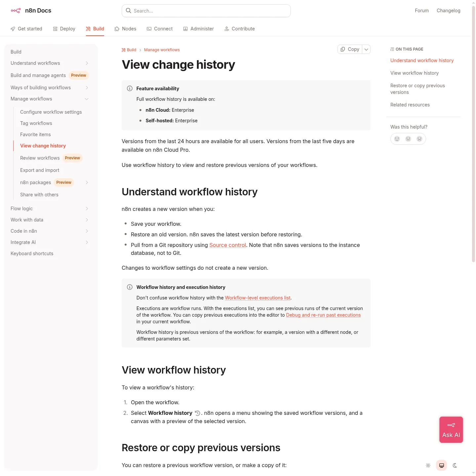
Task: Expand Code in n8n section
Action: pos(87,231)
